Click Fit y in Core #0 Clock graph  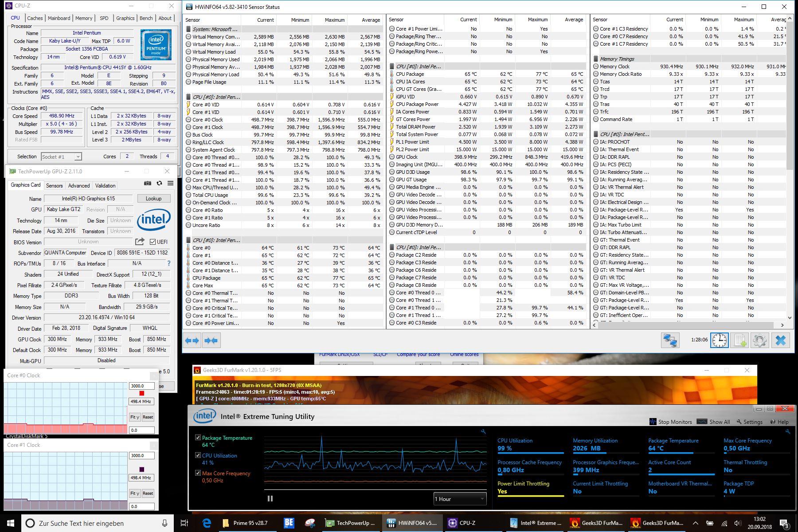pyautogui.click(x=135, y=417)
